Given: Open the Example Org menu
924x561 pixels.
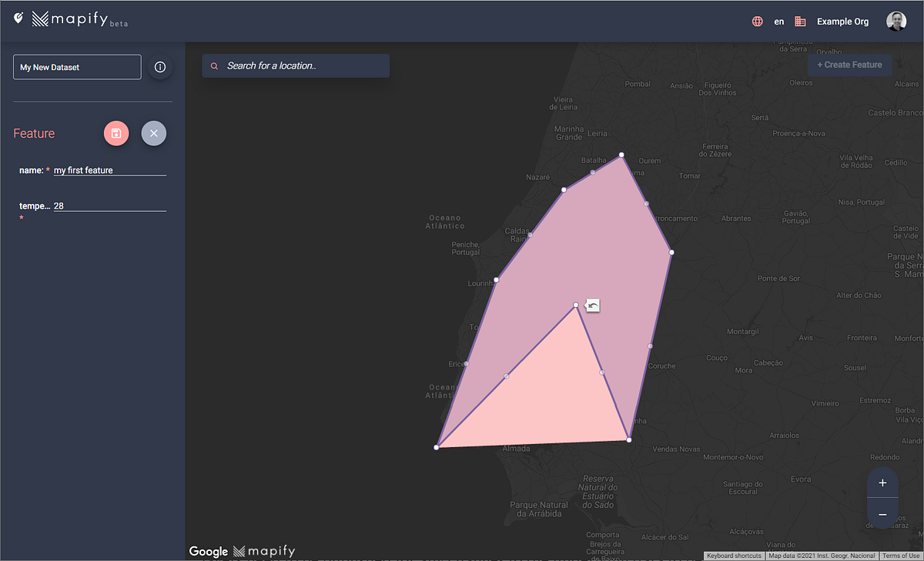Looking at the screenshot, I should [842, 22].
